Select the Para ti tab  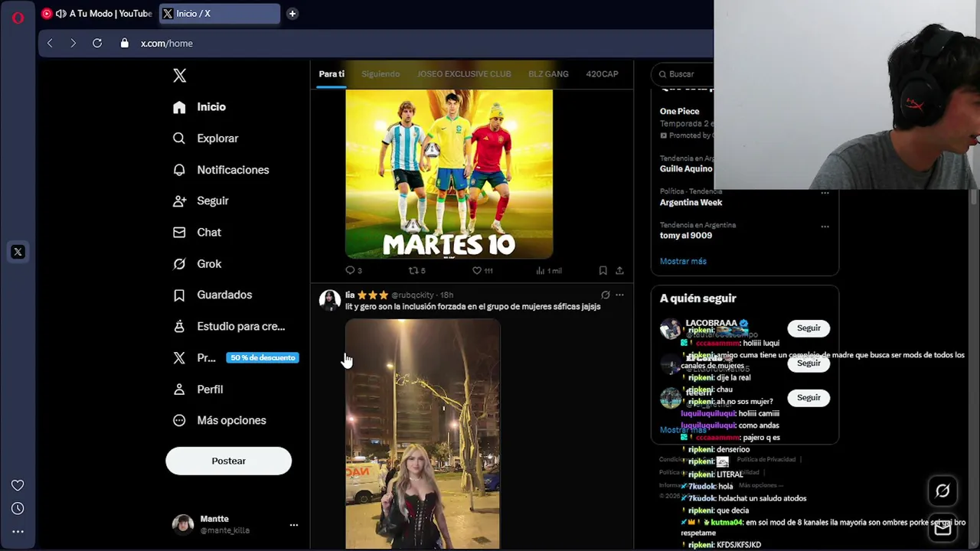332,74
